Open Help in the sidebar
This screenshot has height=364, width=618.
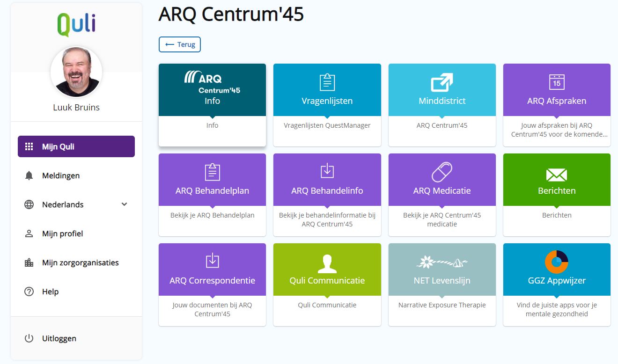click(76, 291)
